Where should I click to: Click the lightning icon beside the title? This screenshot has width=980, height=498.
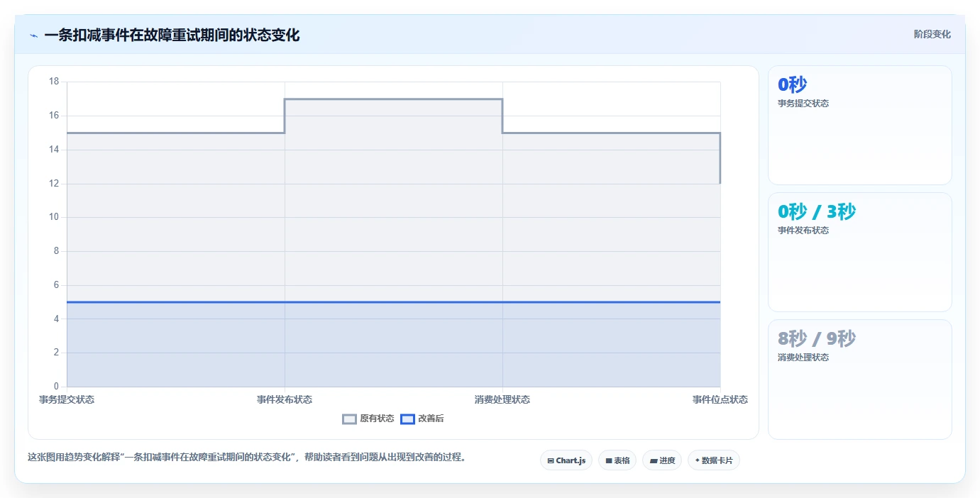[33, 35]
